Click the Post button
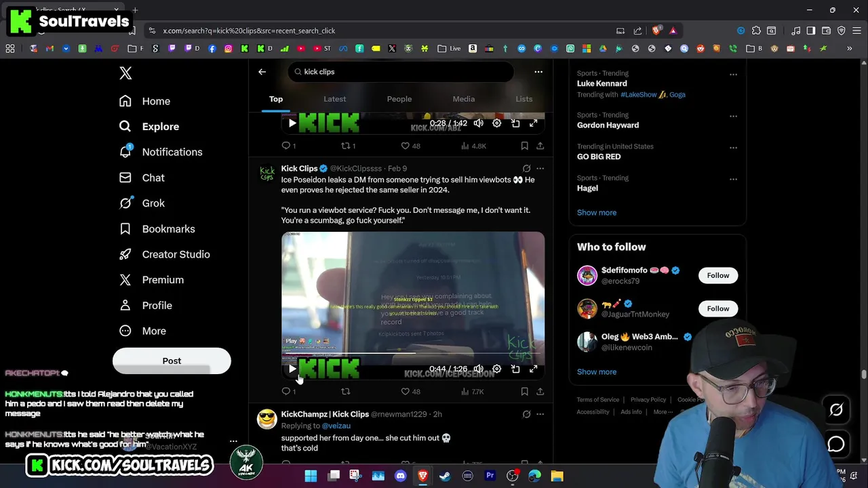Image resolution: width=868 pixels, height=488 pixels. (172, 361)
